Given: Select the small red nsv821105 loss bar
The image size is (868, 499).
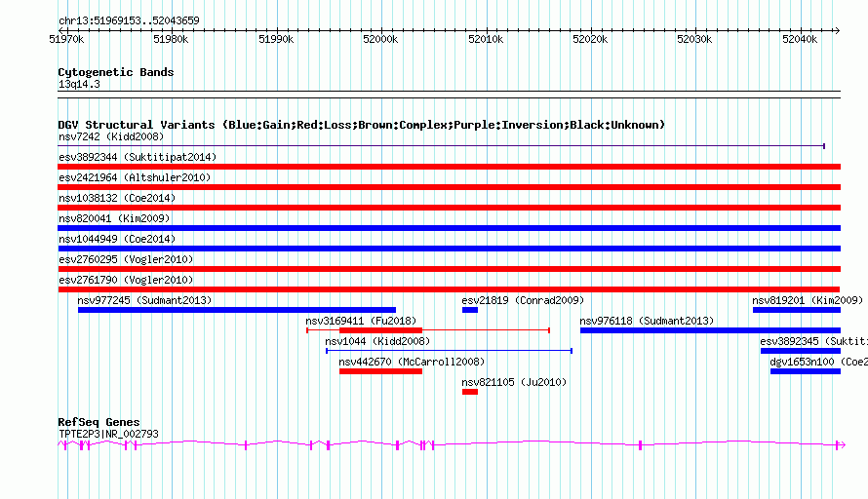Looking at the screenshot, I should pos(470,392).
